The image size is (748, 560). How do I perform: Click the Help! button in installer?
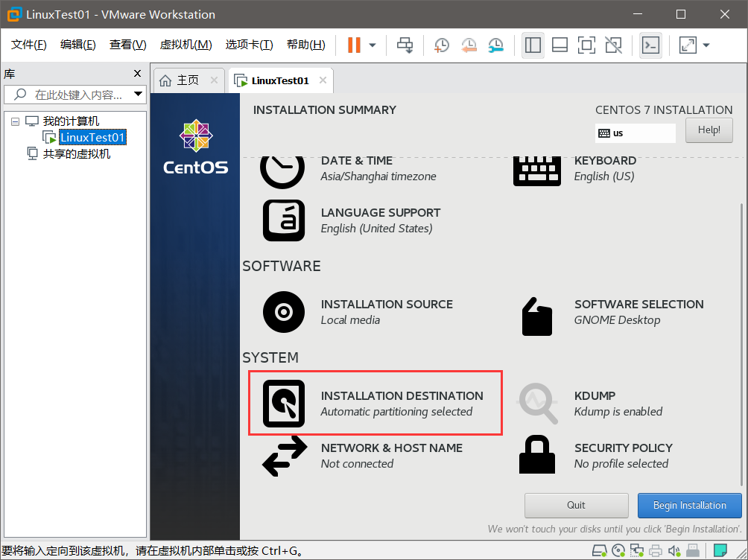coord(709,130)
